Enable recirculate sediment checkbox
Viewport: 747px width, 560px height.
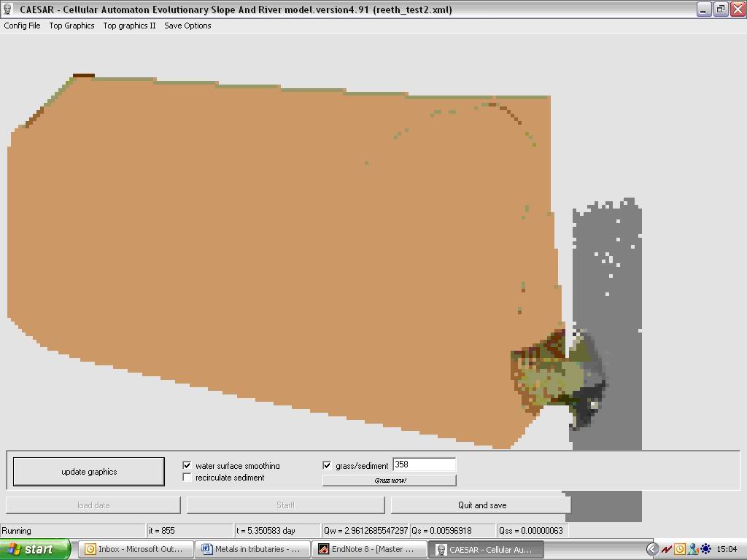point(187,477)
